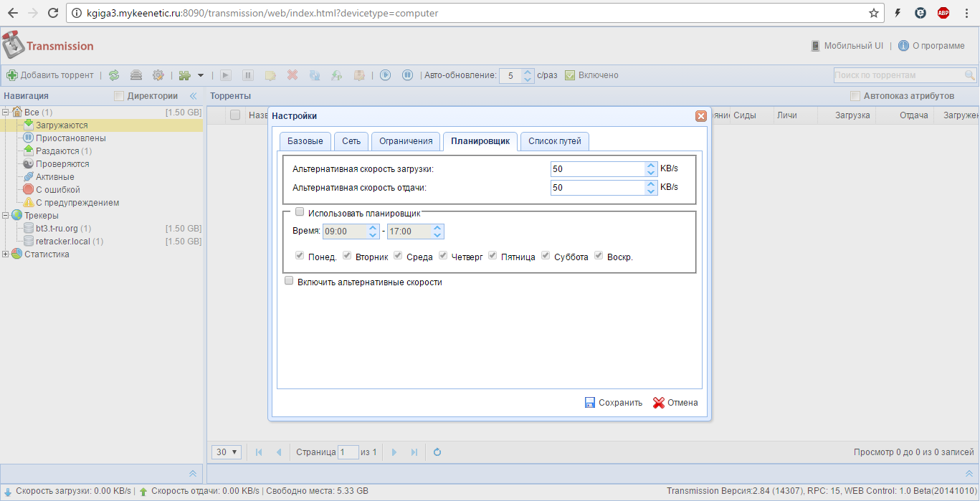Click the green puzzle plugin icon
The width and height of the screenshot is (980, 501).
(185, 75)
